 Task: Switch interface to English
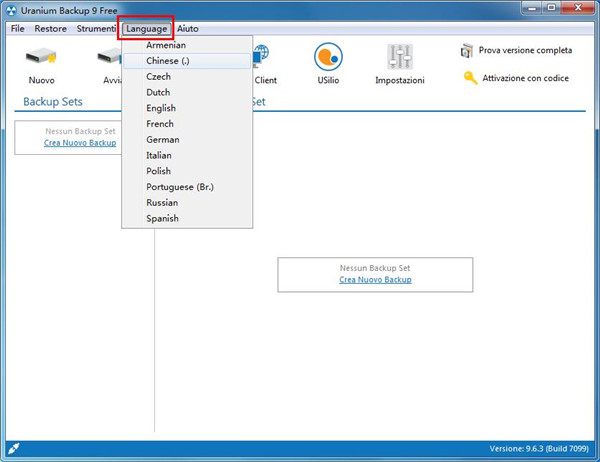coord(187,108)
